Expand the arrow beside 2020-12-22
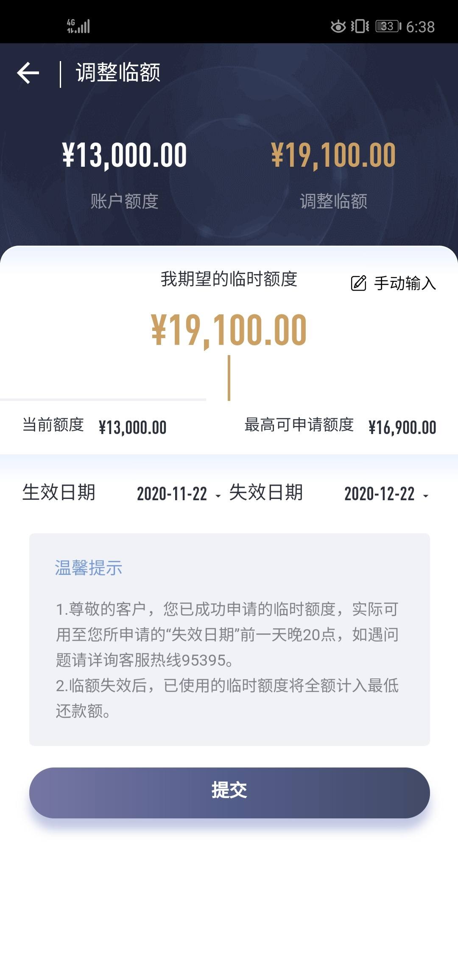This screenshot has width=458, height=980. 426,496
